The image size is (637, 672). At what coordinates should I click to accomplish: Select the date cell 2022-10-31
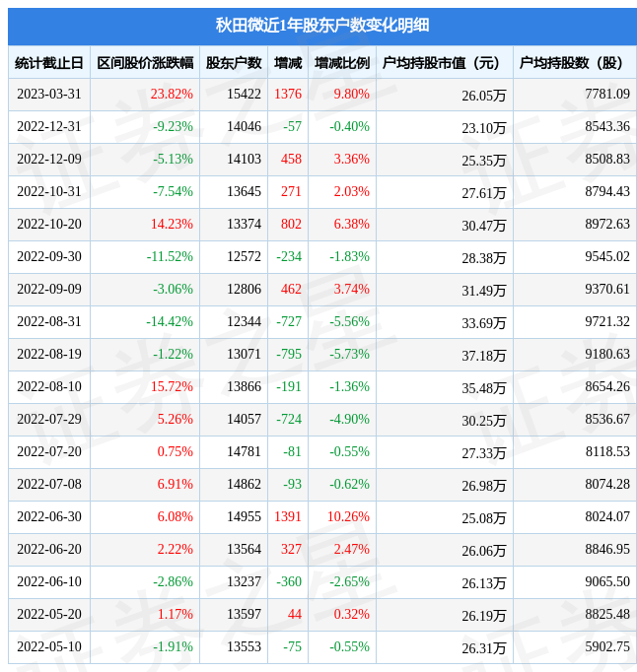[49, 191]
